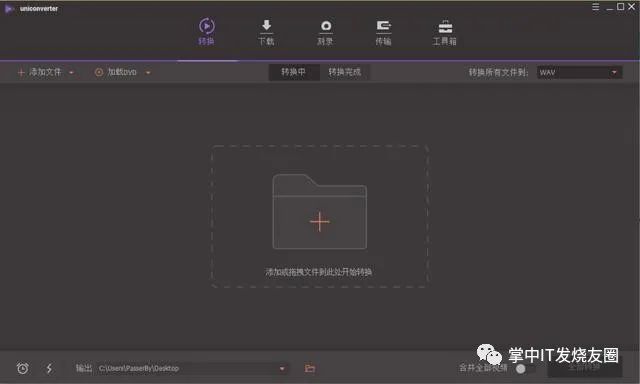Expand the 添加文件 dropdown arrow
The image size is (640, 384).
coord(71,73)
